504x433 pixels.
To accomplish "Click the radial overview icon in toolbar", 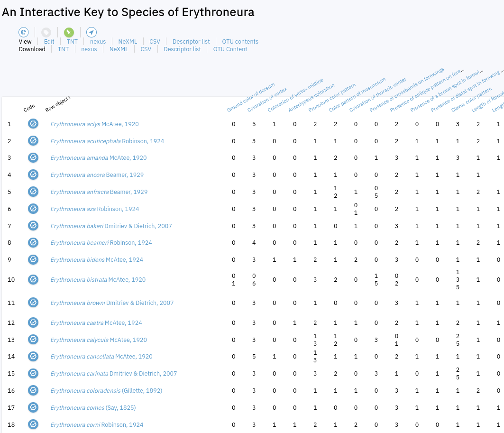I will click(24, 32).
